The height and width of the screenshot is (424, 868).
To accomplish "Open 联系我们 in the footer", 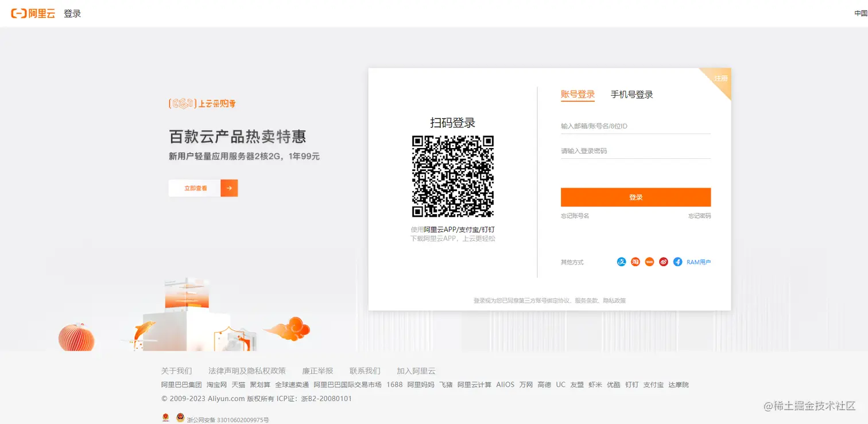I will tap(365, 371).
